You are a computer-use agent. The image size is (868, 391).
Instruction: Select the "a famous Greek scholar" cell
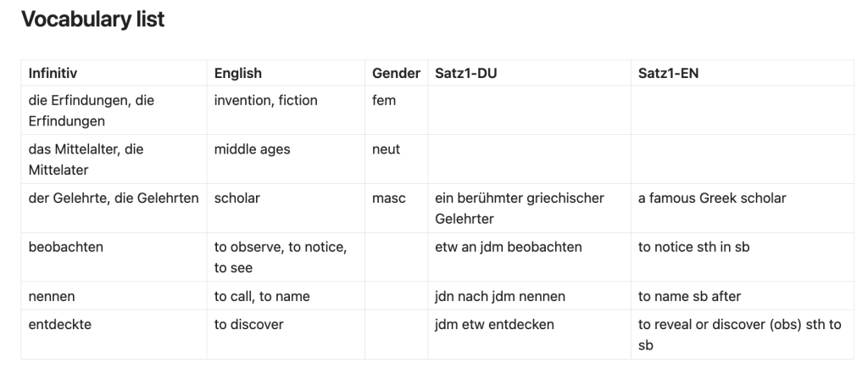712,198
